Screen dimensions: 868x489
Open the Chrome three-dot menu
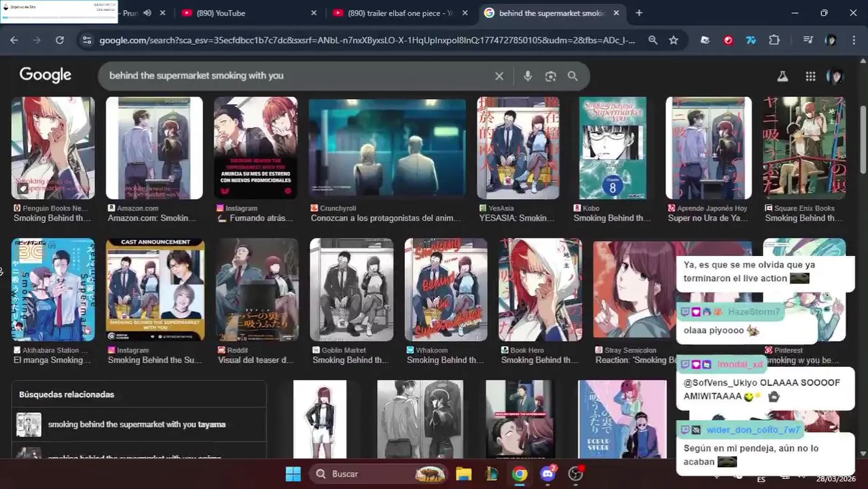tap(853, 40)
